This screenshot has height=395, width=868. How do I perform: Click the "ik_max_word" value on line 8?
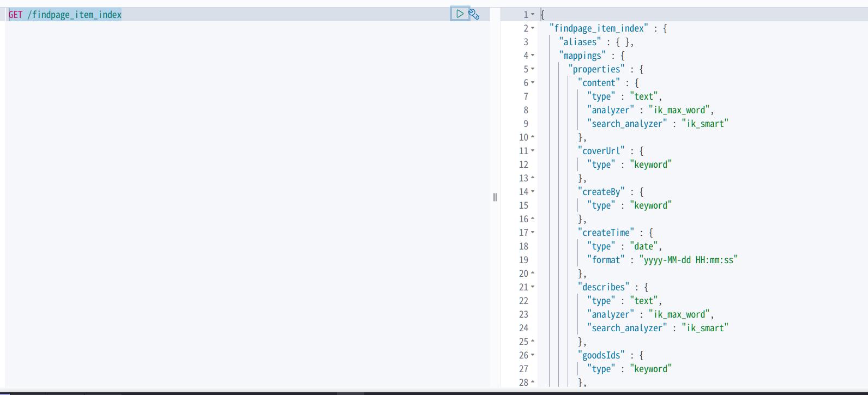pos(679,110)
